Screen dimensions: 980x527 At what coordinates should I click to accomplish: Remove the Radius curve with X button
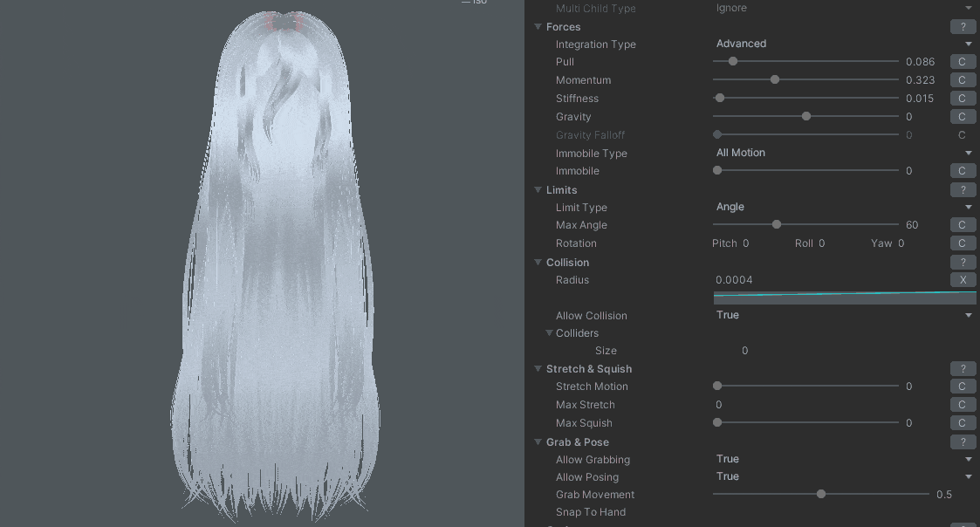pos(963,280)
